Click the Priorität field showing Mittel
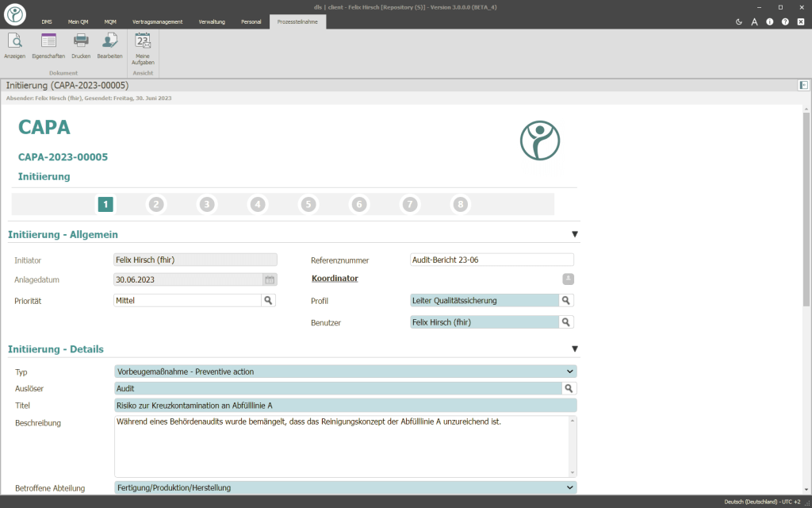 tap(187, 300)
